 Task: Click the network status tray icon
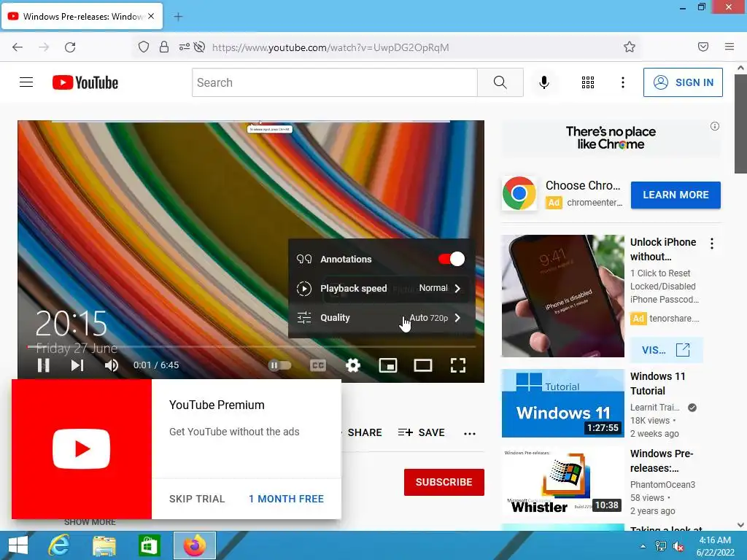pos(661,546)
